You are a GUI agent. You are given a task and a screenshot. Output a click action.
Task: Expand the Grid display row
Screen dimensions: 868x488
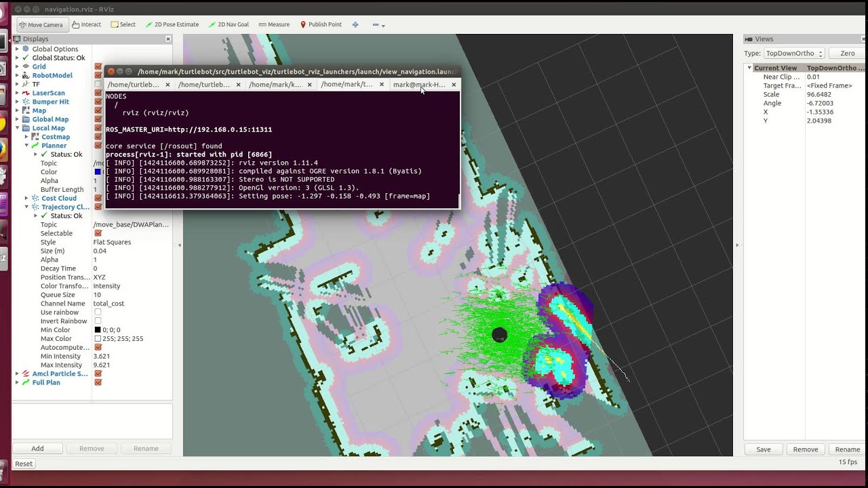[x=18, y=66]
